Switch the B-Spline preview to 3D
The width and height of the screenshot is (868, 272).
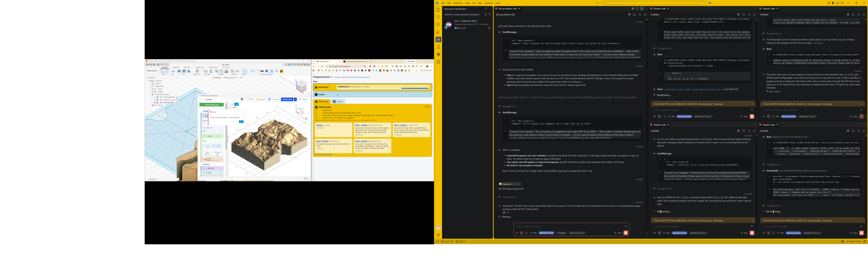[x=236, y=104]
